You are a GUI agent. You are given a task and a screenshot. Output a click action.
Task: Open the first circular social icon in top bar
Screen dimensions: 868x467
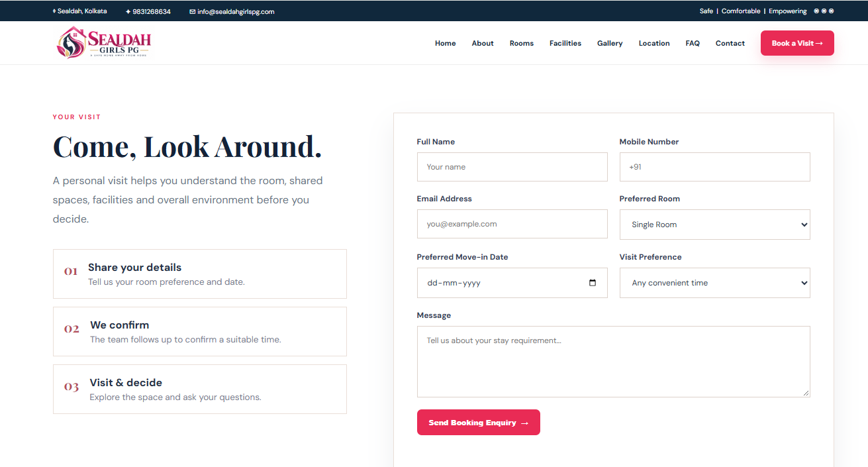click(816, 11)
